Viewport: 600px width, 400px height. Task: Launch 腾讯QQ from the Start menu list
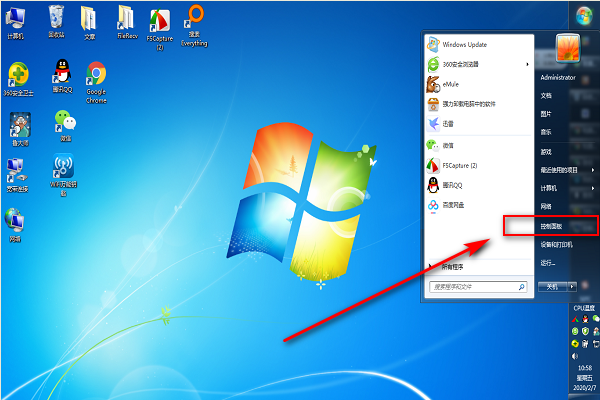pyautogui.click(x=479, y=185)
